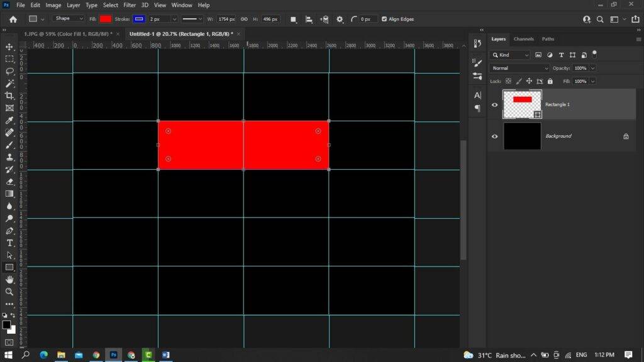The image size is (644, 362).
Task: Open Path arrangement options
Action: 325,19
